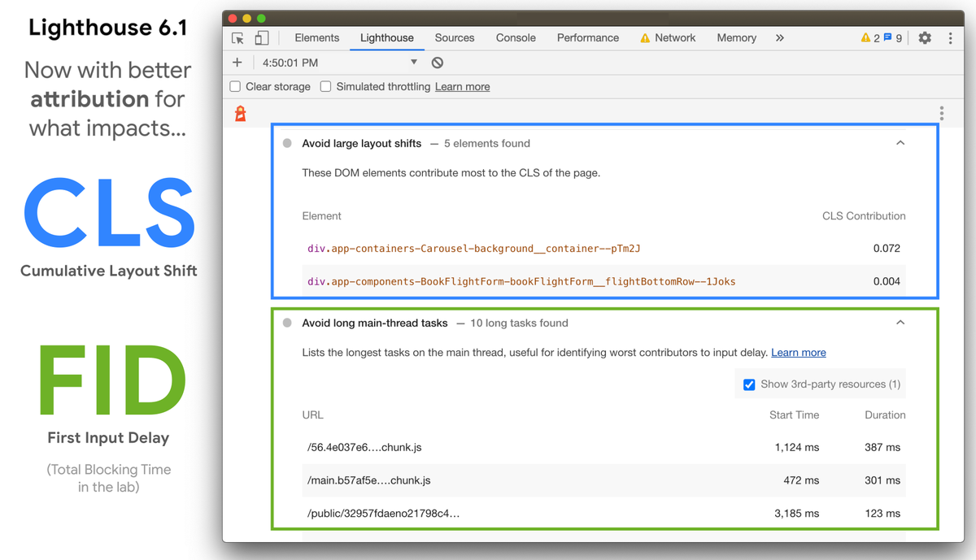The height and width of the screenshot is (560, 976).
Task: Toggle the device toolbar icon
Action: click(260, 37)
